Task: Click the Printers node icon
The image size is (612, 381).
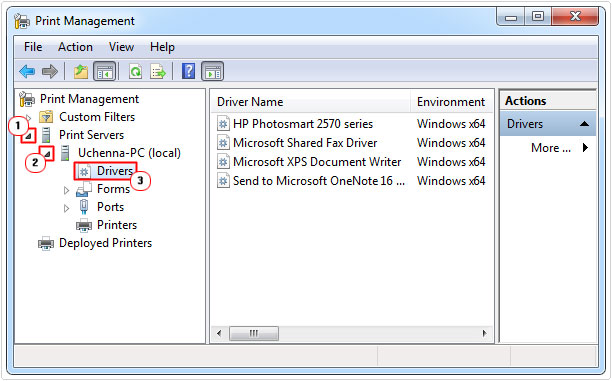Action: pos(84,225)
